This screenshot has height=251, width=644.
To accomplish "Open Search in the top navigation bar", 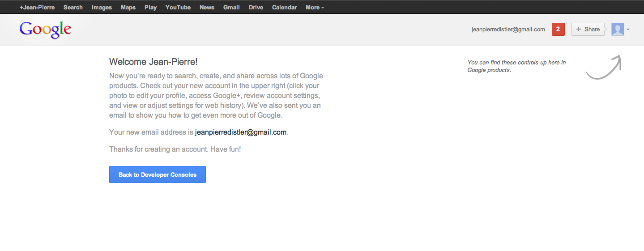I will point(73,7).
